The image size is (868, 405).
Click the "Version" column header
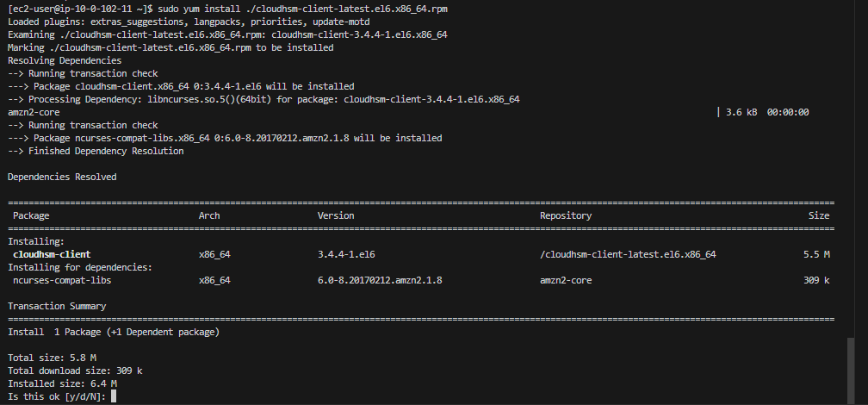(336, 216)
